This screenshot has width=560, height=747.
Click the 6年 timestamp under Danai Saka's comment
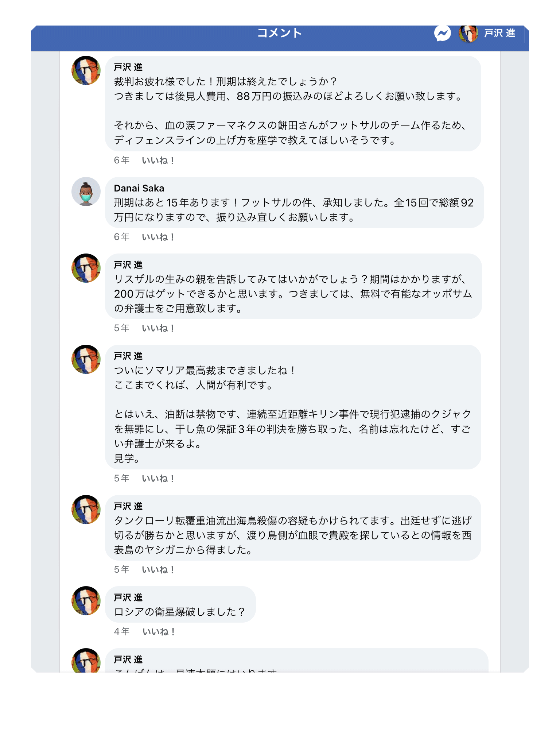coord(121,237)
